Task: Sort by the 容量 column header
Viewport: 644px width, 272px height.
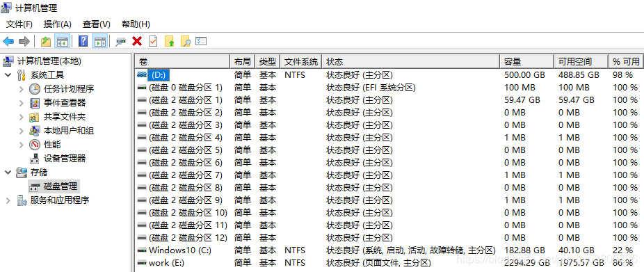Action: 527,62
